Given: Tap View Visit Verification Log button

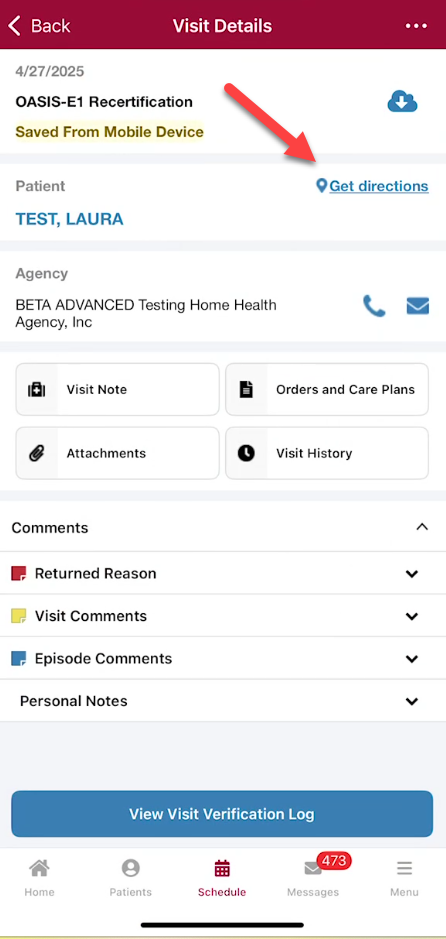Looking at the screenshot, I should point(222,814).
